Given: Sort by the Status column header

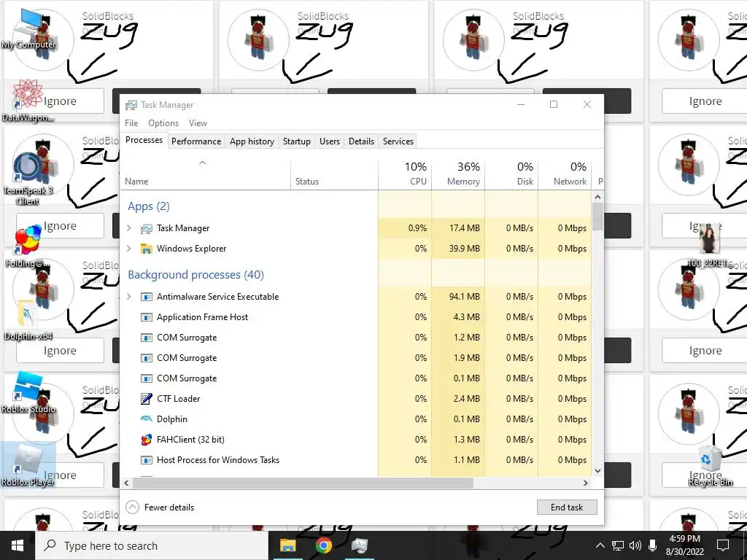Looking at the screenshot, I should (x=334, y=174).
